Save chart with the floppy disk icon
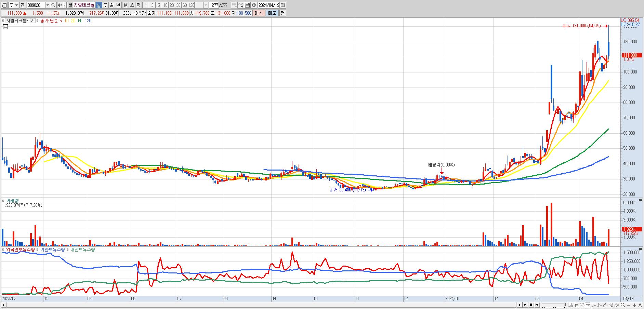 [247, 5]
